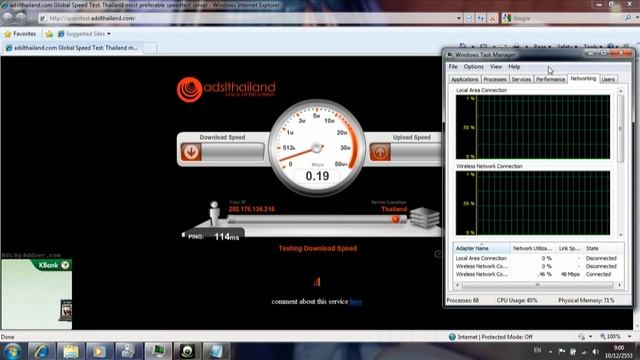The width and height of the screenshot is (640, 360).
Task: Switch to the Processes tab
Action: [495, 79]
